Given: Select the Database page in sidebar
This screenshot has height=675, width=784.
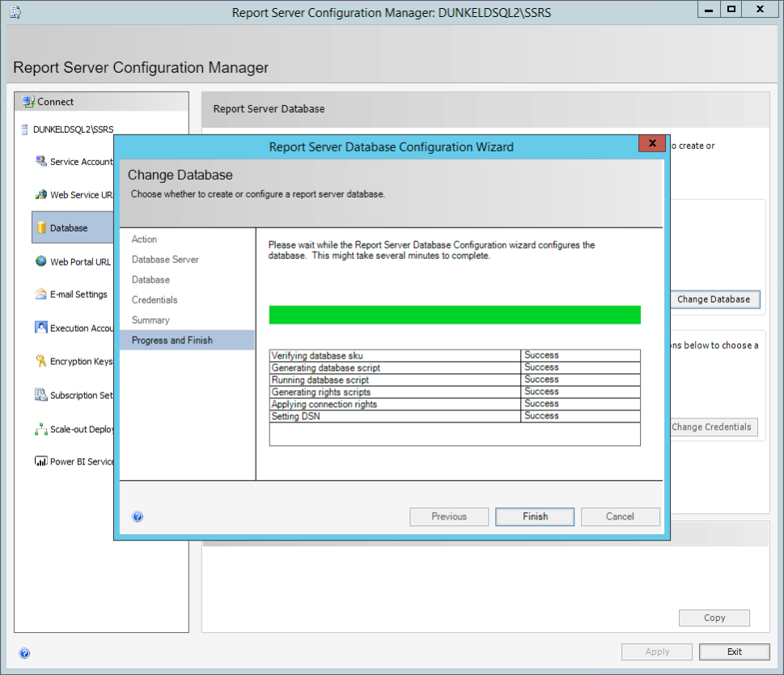Looking at the screenshot, I should coord(69,228).
